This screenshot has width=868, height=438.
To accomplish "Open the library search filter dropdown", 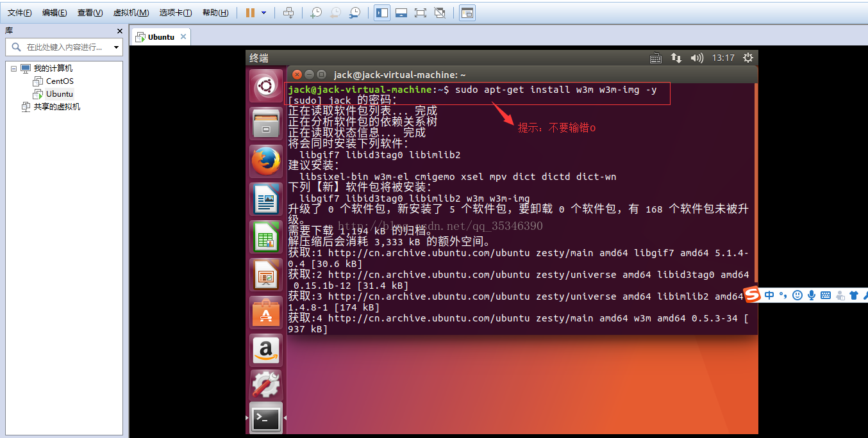I will [116, 47].
